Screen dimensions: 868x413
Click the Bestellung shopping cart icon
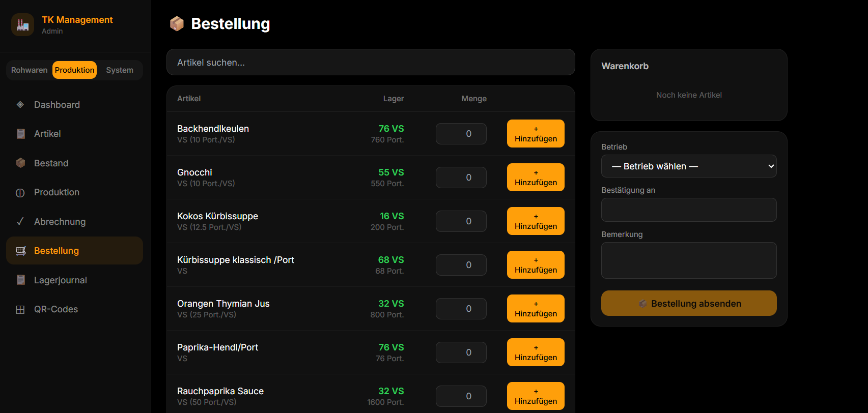point(20,250)
